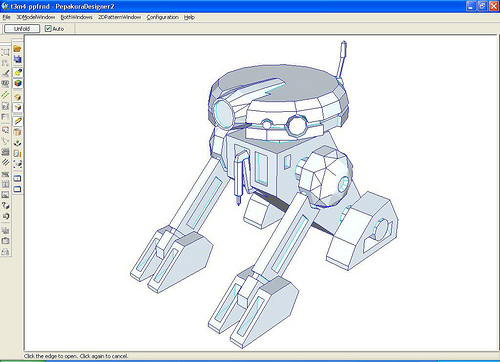Click the question mark cube icon
This screenshot has height=362, width=500.
coord(5,205)
